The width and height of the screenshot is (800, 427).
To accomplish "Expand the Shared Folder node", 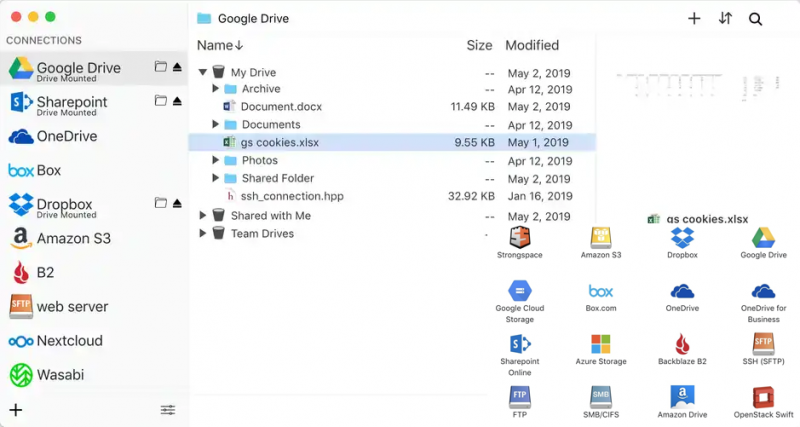I will (x=215, y=178).
